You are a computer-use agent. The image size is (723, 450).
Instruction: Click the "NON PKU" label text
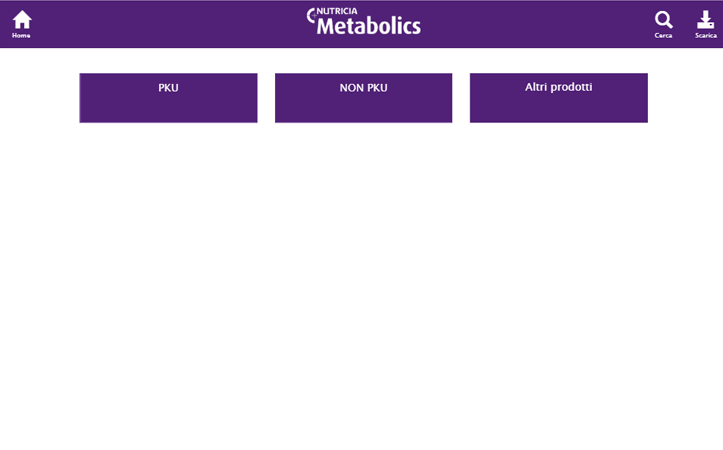(x=363, y=88)
